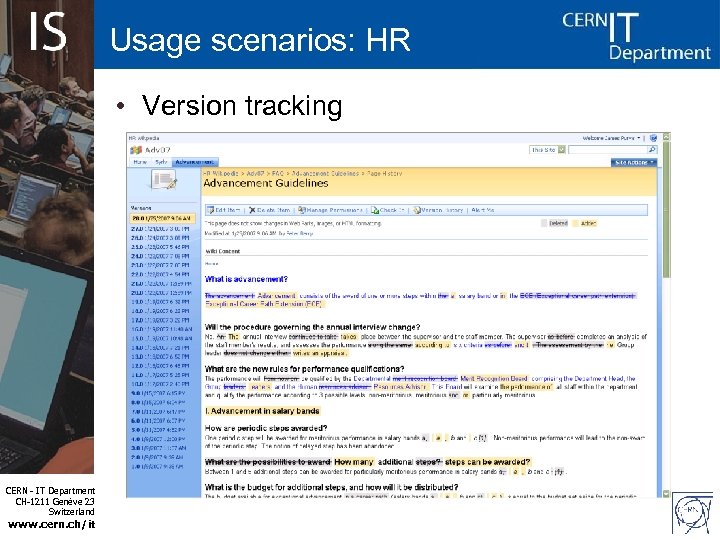Click the help icon next to Welcome

(x=654, y=138)
